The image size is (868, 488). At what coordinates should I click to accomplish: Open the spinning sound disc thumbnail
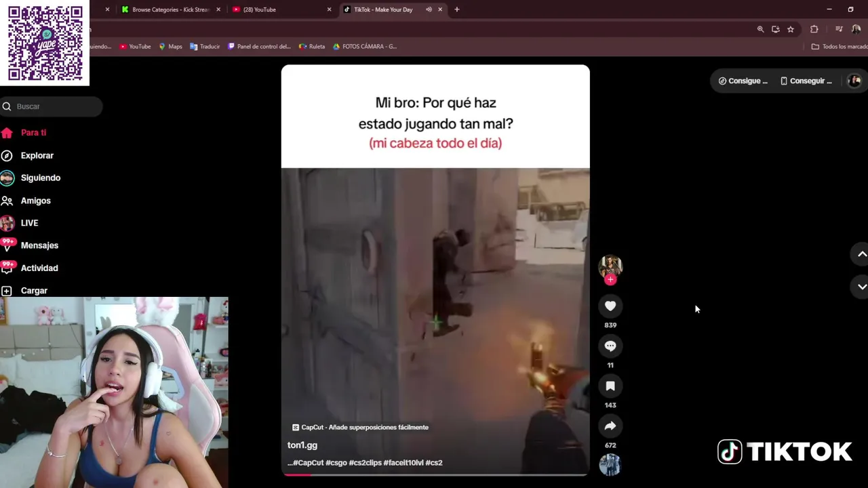[x=610, y=465]
